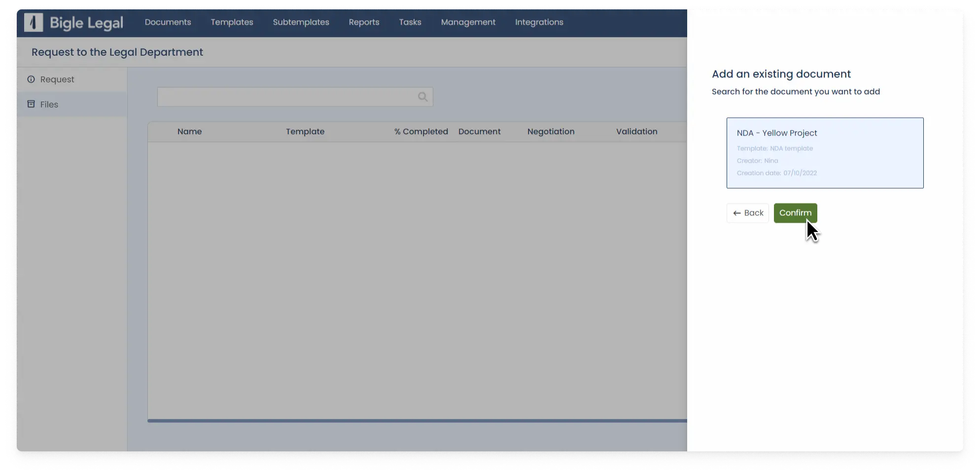Open the Management menu
The height and width of the screenshot is (476, 980).
[468, 22]
